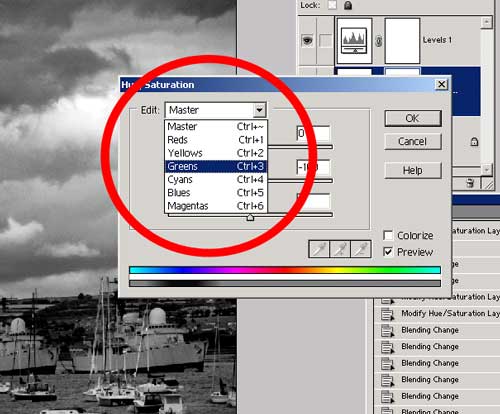Select the topmost Blending Change history state
Screen dimensions: 500x414
pyautogui.click(x=437, y=330)
